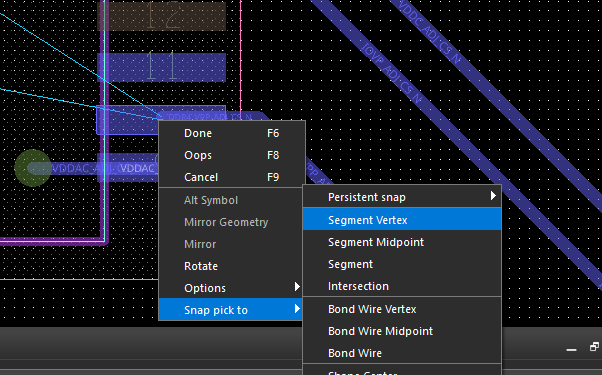This screenshot has height=375, width=602.
Task: Choose the Segment snap option
Action: 402,264
